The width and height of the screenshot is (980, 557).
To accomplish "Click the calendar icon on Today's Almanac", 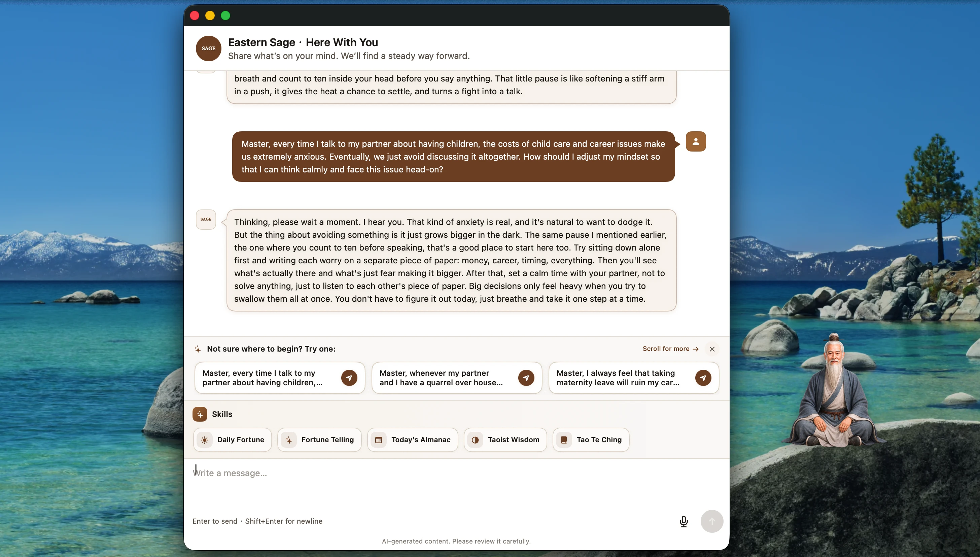I will click(x=378, y=439).
